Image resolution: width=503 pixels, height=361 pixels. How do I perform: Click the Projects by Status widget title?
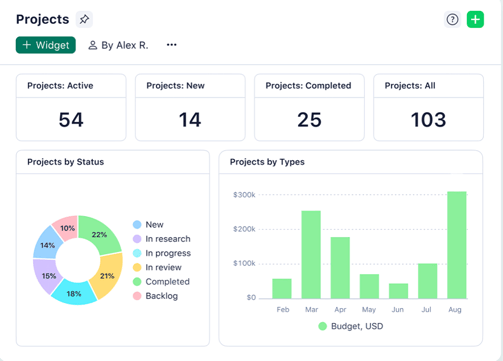[66, 162]
